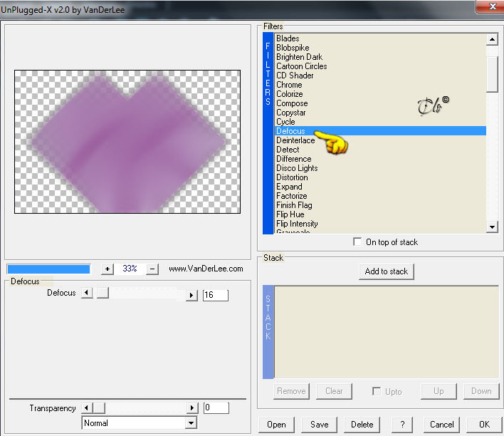Screen dimensions: 504x436
Task: Toggle the Upto checkbox
Action: coord(376,391)
